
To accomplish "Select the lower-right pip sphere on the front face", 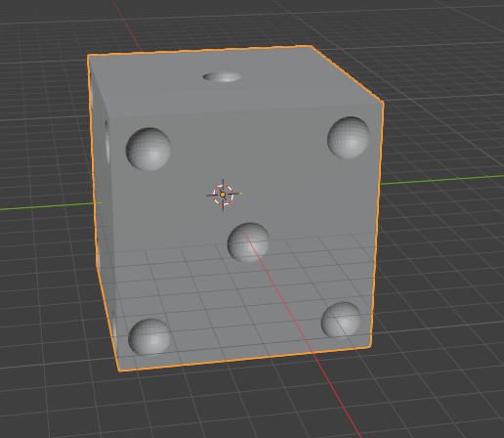I will point(341,320).
